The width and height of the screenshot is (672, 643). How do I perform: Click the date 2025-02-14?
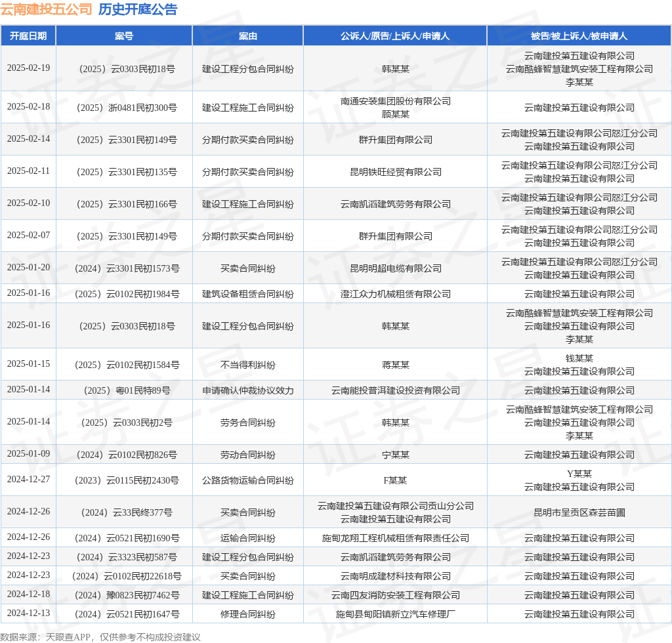click(x=28, y=139)
